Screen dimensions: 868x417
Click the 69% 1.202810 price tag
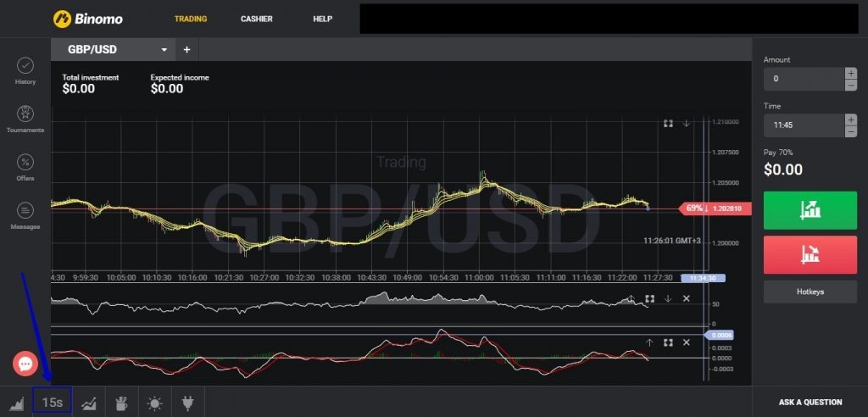(715, 208)
